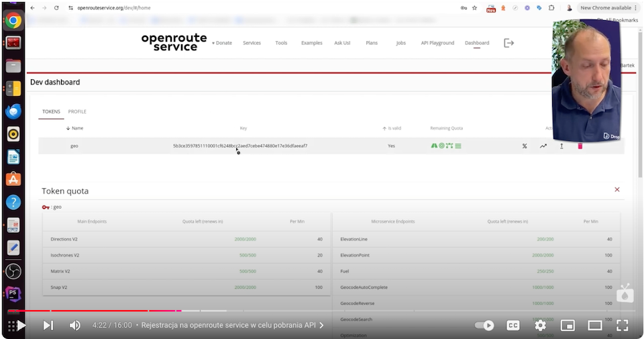
Task: Mute the video volume
Action: (x=74, y=326)
